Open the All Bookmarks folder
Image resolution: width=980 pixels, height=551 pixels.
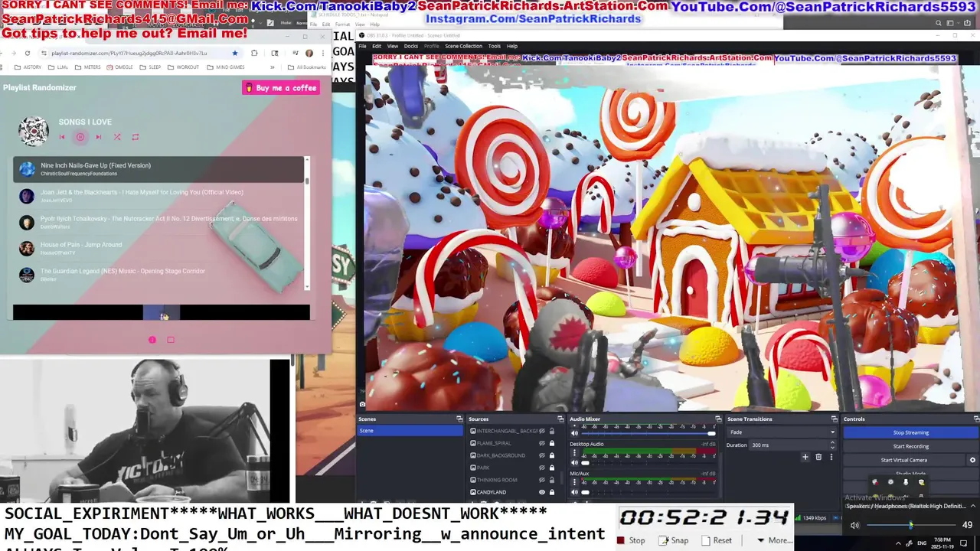click(309, 67)
